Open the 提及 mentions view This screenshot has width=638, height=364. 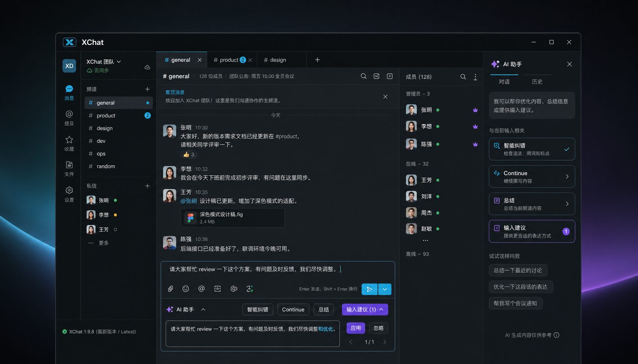pyautogui.click(x=69, y=118)
